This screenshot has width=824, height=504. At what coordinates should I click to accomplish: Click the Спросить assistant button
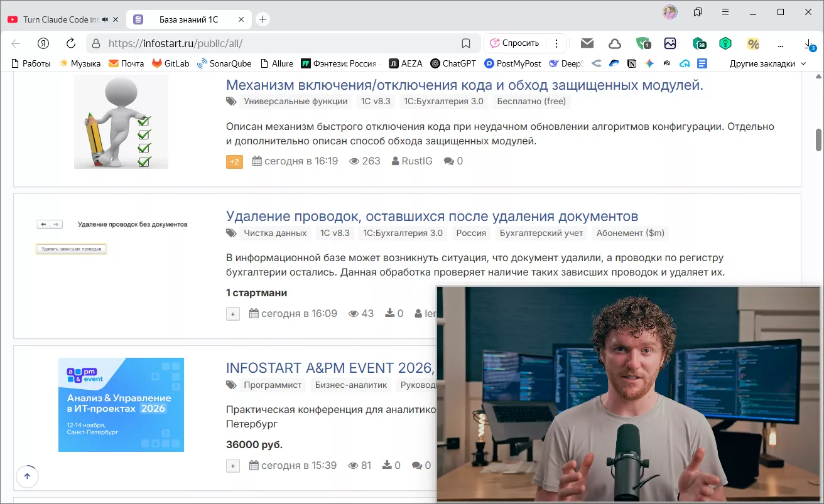(x=514, y=43)
